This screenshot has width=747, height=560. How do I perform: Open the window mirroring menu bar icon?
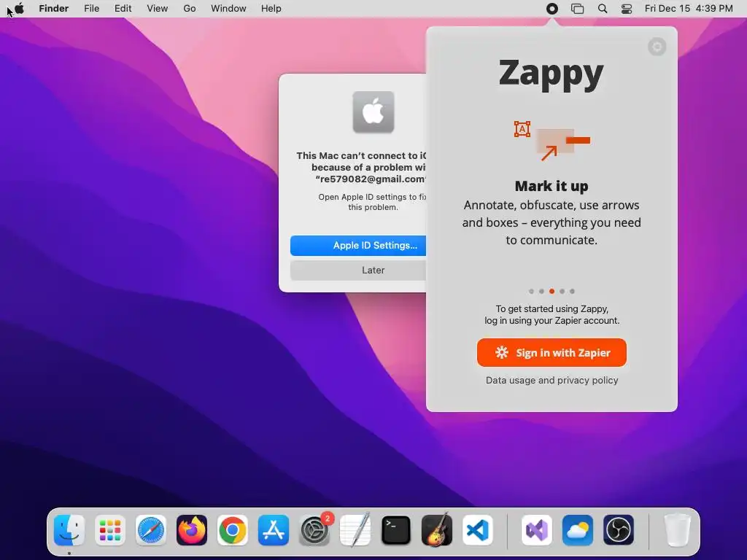[x=578, y=9]
